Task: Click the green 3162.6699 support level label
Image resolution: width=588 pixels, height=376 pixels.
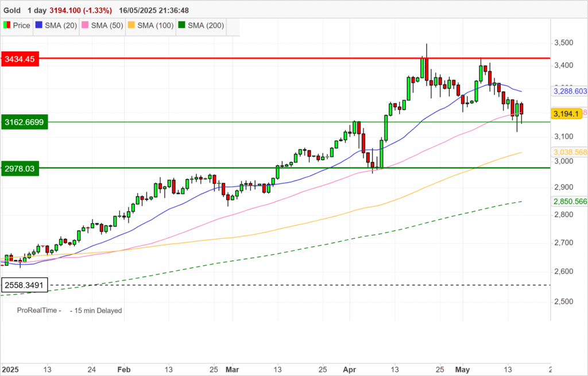Action: click(x=24, y=122)
